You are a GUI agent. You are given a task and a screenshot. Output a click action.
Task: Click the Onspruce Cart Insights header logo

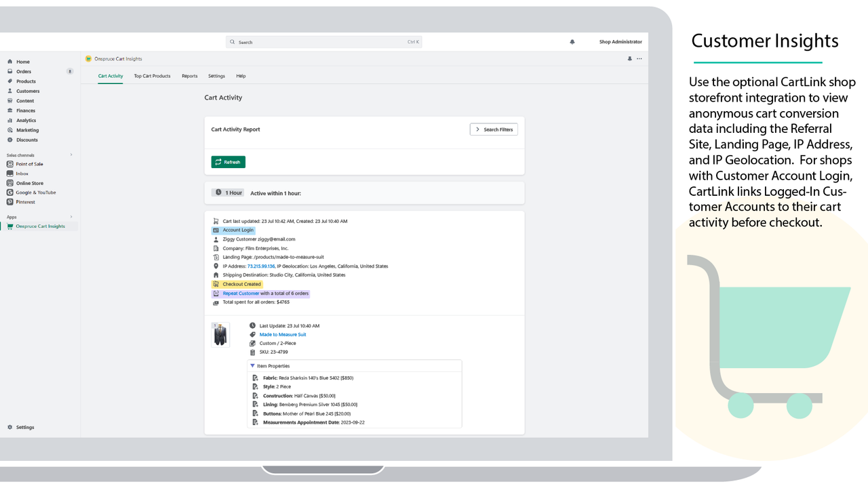coord(88,59)
